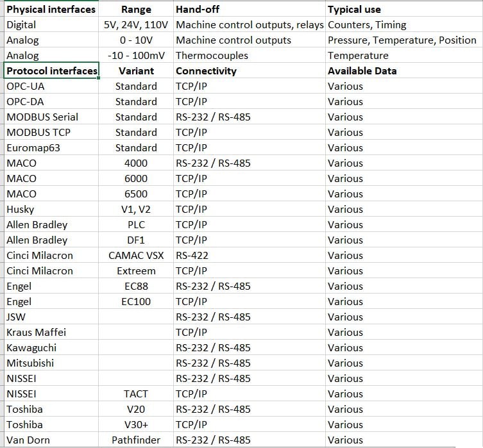
Task: Click the 'Mitsubishi' cell
Action: click(51, 363)
